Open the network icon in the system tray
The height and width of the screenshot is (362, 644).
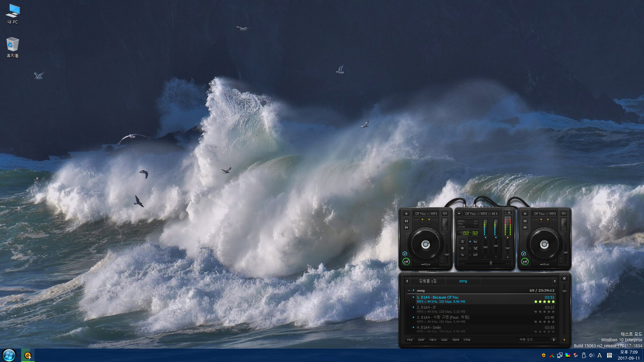click(x=560, y=355)
